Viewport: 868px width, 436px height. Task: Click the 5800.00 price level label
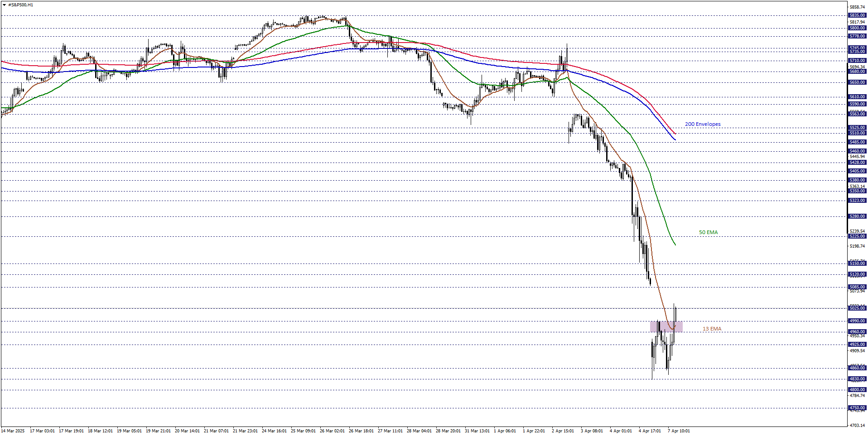[857, 28]
